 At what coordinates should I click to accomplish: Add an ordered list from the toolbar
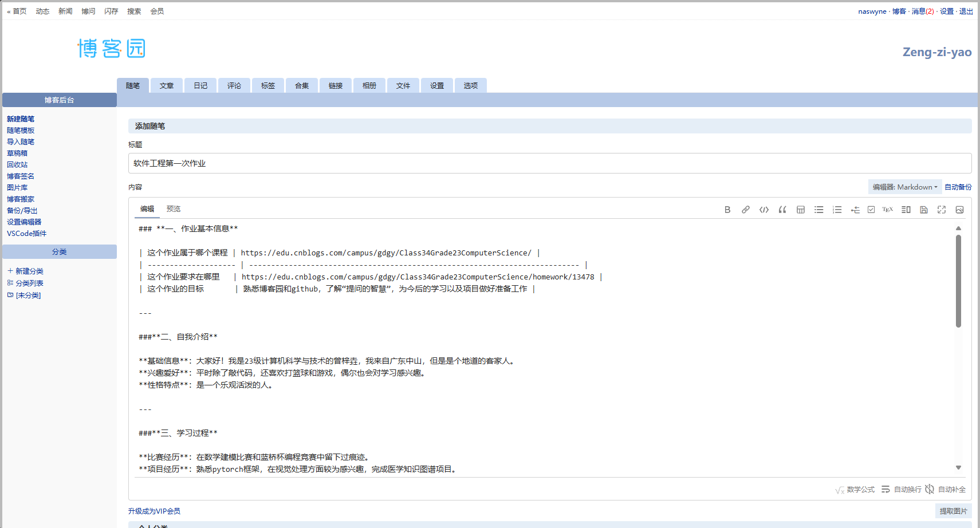pyautogui.click(x=837, y=210)
